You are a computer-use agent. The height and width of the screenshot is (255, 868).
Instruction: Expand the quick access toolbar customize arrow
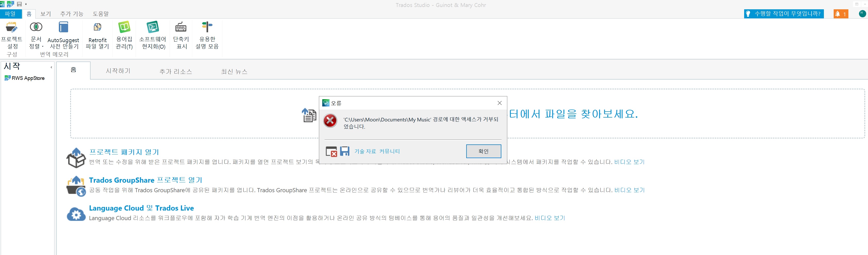pos(26,4)
